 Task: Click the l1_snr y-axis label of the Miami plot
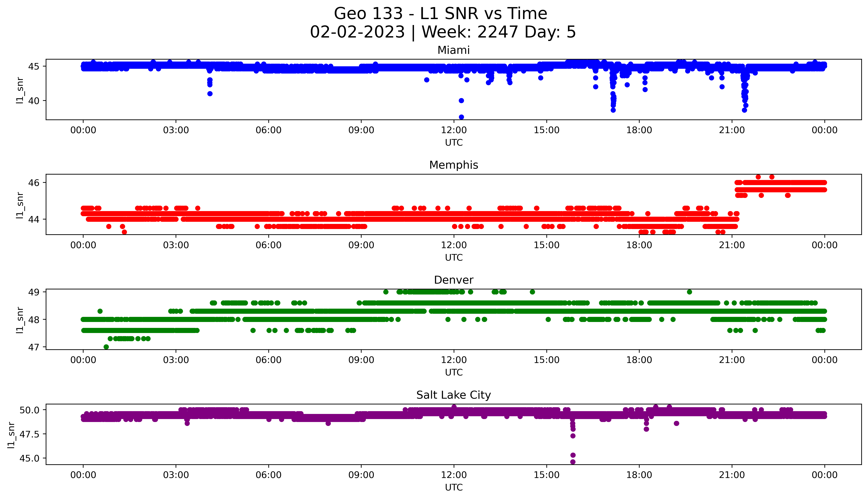click(20, 90)
